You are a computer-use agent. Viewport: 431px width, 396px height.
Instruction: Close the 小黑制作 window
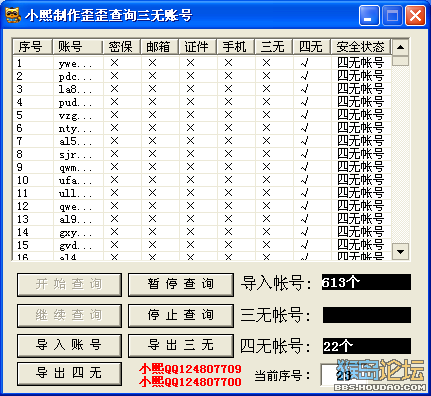[x=415, y=15]
